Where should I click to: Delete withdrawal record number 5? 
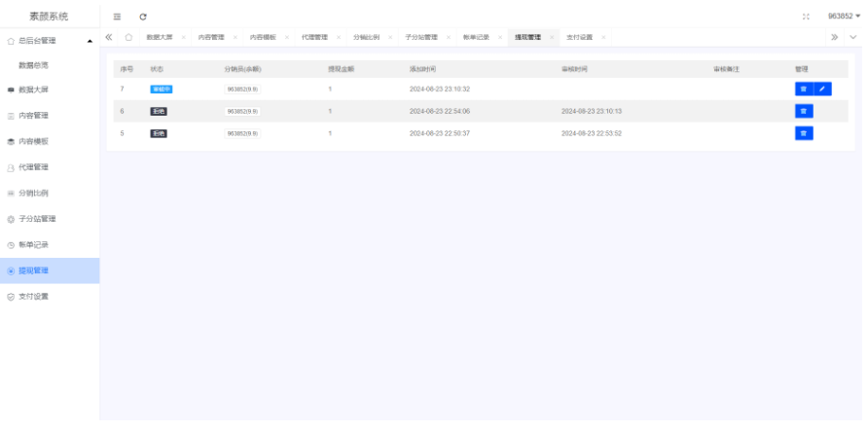tap(804, 133)
